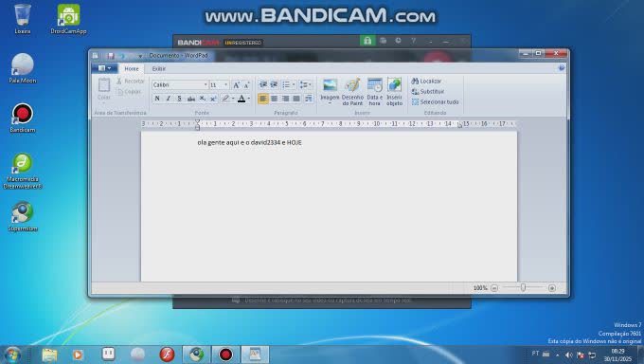Apply font color A
This screenshot has height=364, width=644.
pos(241,99)
